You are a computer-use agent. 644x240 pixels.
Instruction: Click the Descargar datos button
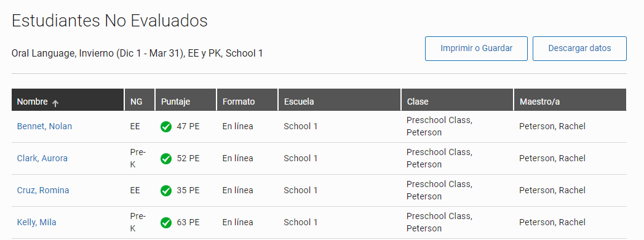[579, 49]
